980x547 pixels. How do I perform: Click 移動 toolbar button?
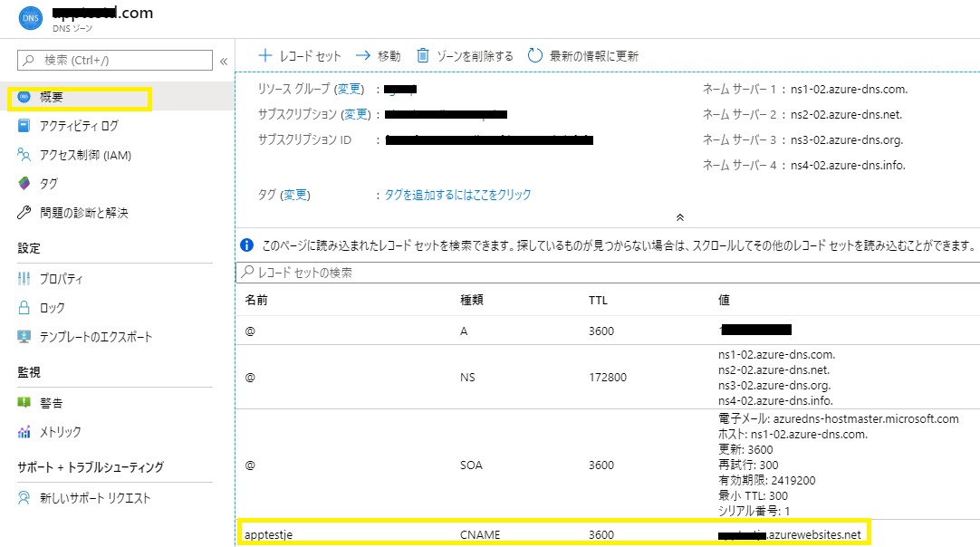(x=378, y=56)
